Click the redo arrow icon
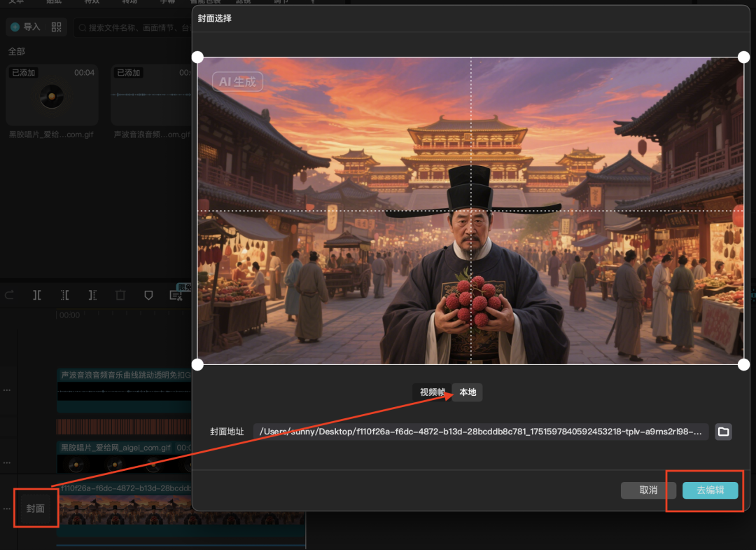This screenshot has height=550, width=756. pyautogui.click(x=9, y=296)
